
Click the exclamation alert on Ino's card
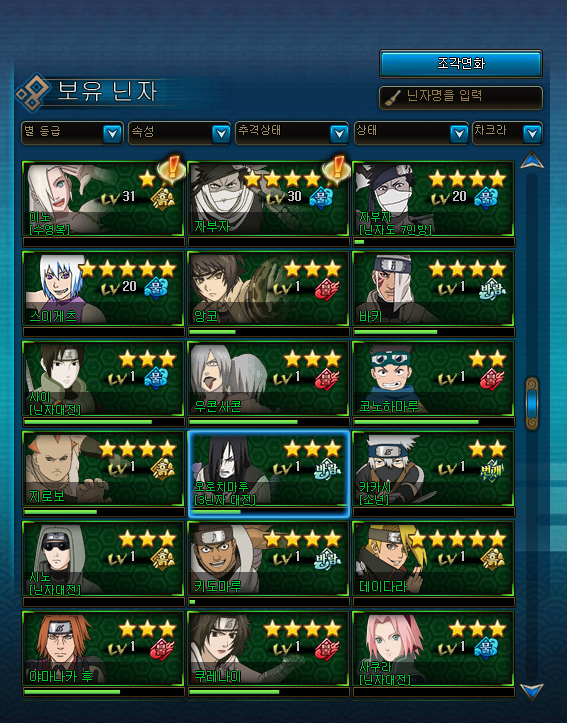pos(172,168)
